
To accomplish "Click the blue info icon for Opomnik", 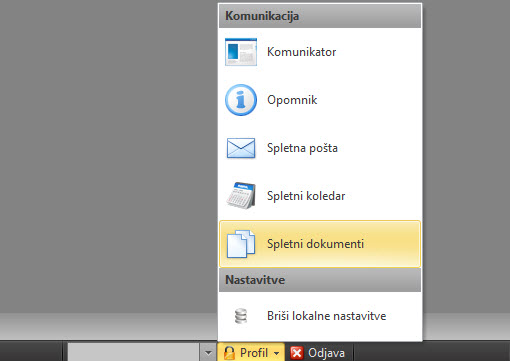I will click(241, 100).
